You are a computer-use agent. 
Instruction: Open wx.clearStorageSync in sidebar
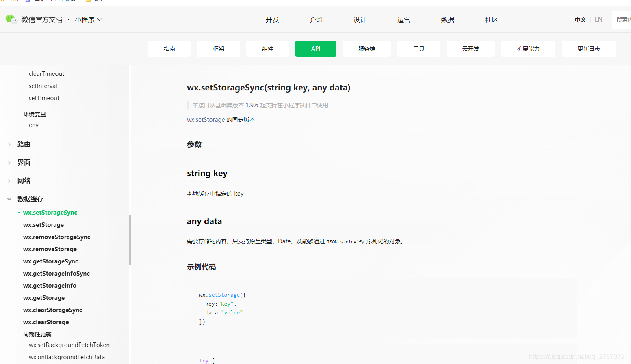click(x=52, y=310)
